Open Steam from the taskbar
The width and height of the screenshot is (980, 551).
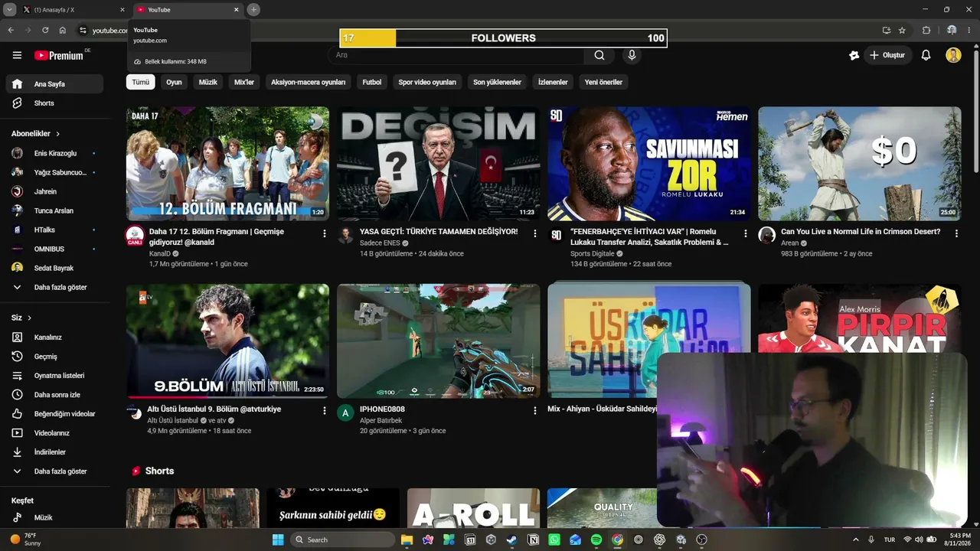(511, 540)
